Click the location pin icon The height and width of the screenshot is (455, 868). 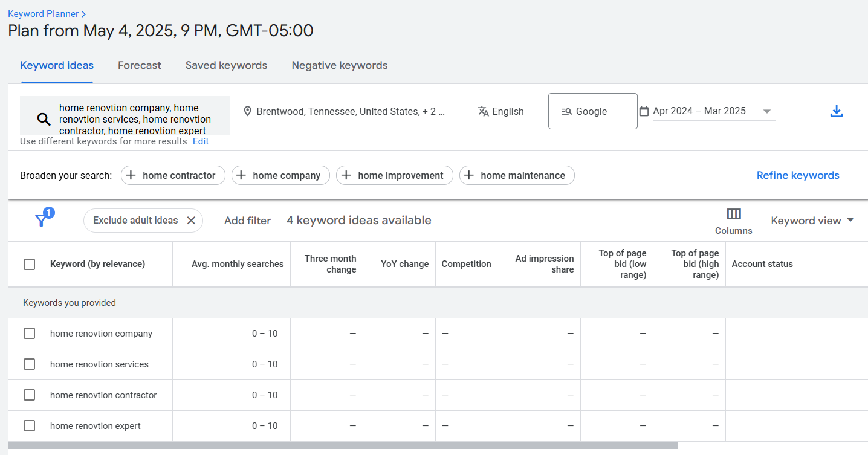coord(247,112)
